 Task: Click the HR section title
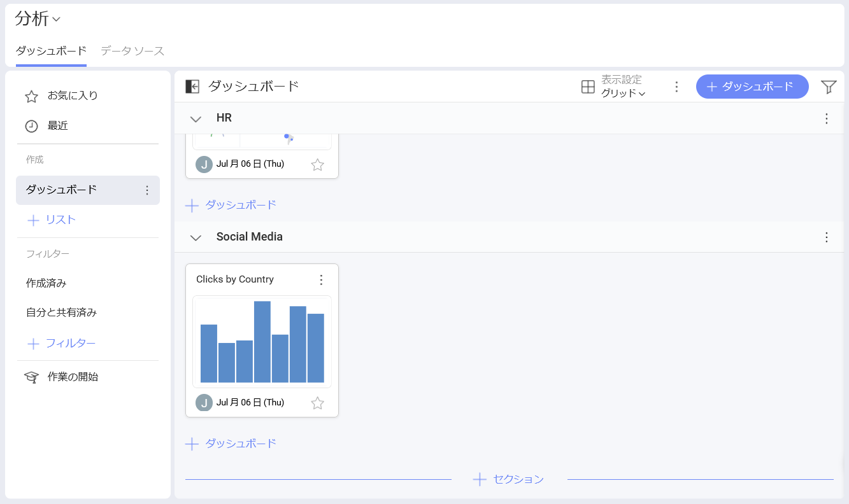coord(224,118)
